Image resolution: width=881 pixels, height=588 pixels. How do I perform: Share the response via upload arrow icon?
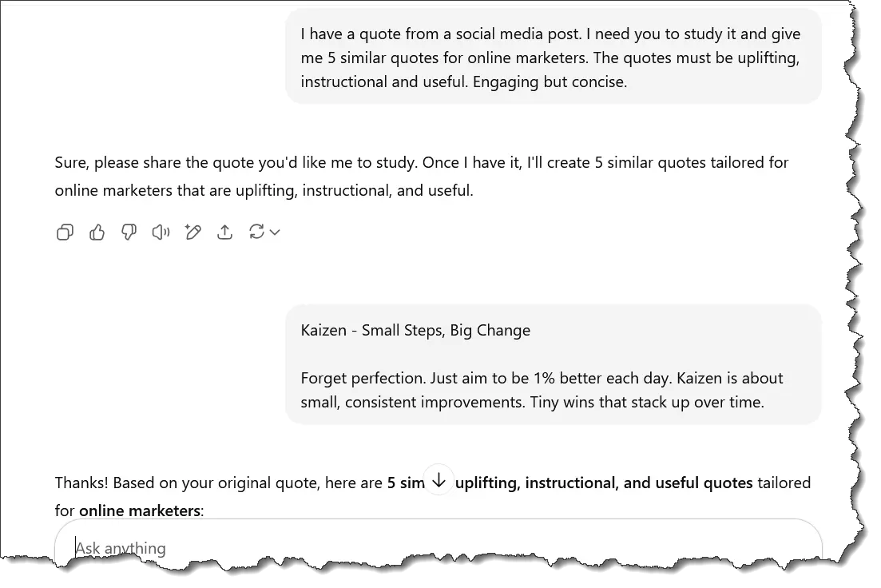pyautogui.click(x=225, y=232)
